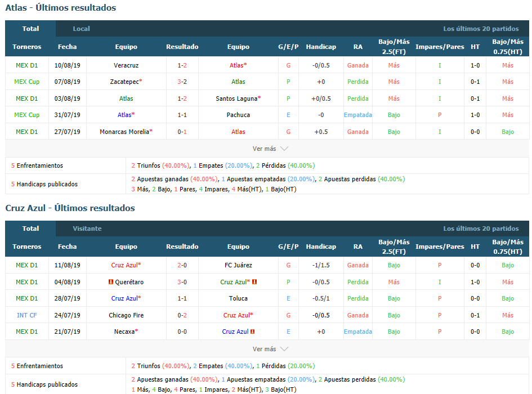Image resolution: width=532 pixels, height=394 pixels.
Task: Open the Toluca team link
Action: (238, 298)
